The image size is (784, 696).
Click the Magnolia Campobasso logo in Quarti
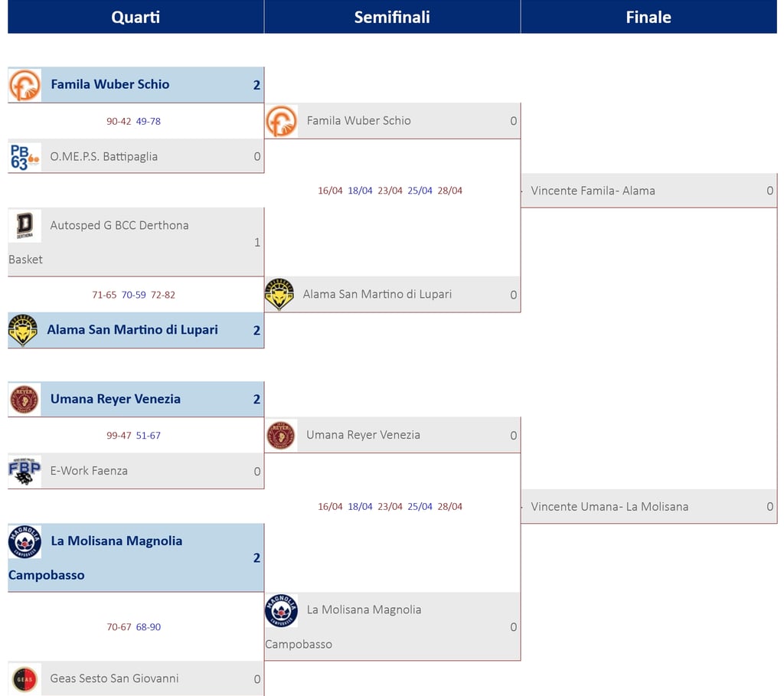coord(24,541)
